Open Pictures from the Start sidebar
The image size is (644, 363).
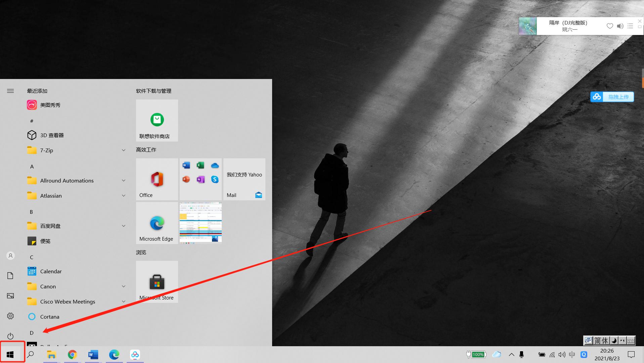(10, 296)
